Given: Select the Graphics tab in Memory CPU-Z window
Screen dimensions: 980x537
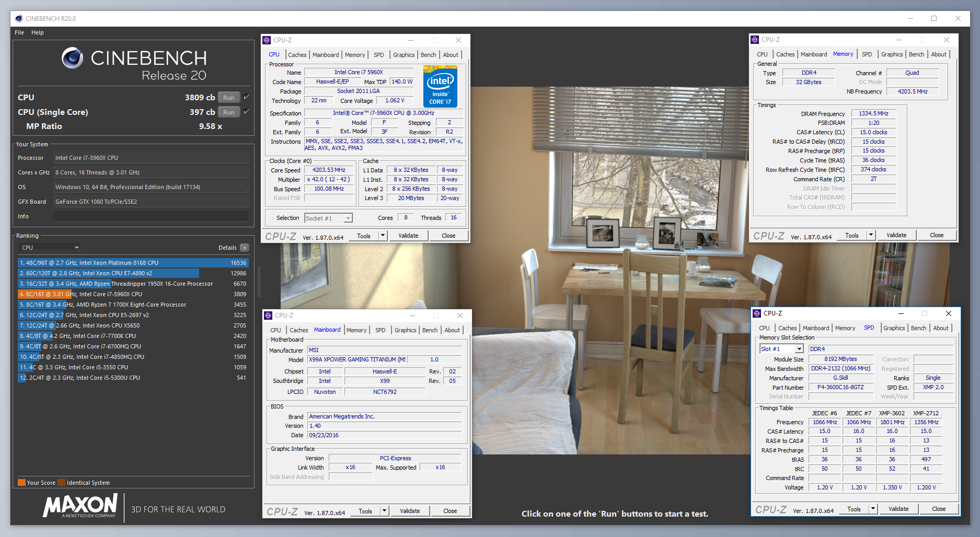Looking at the screenshot, I should pos(892,54).
